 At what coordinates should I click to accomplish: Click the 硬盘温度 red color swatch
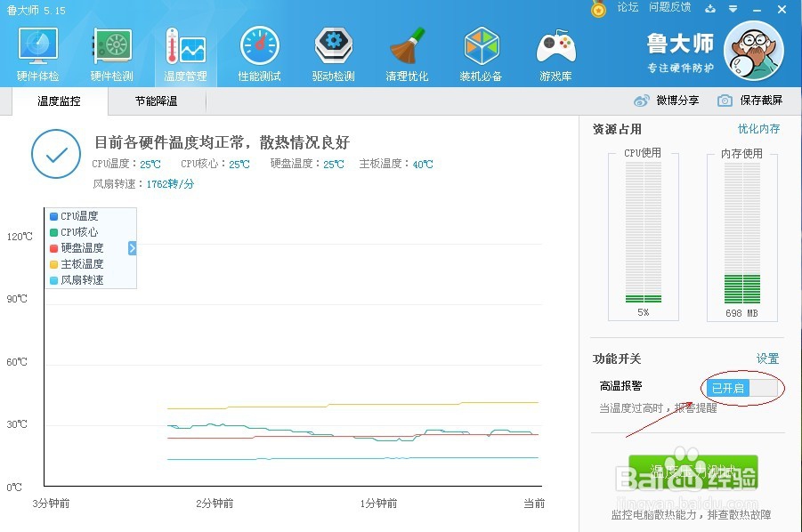(x=53, y=248)
